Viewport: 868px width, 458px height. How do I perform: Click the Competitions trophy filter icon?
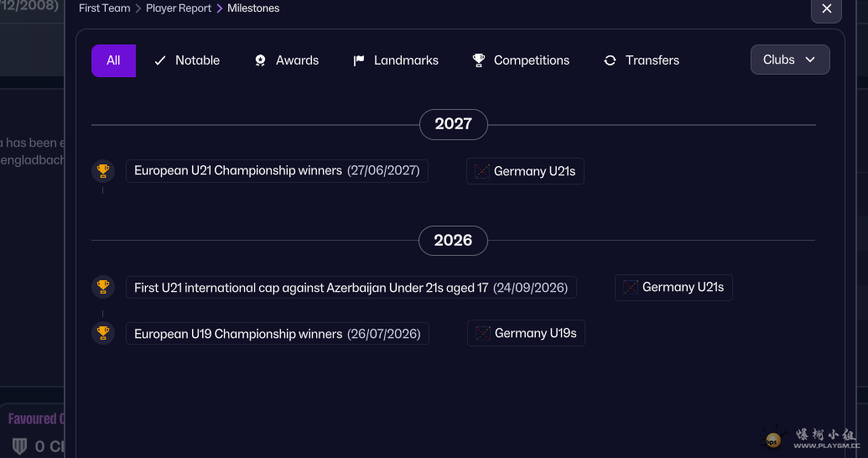(479, 60)
